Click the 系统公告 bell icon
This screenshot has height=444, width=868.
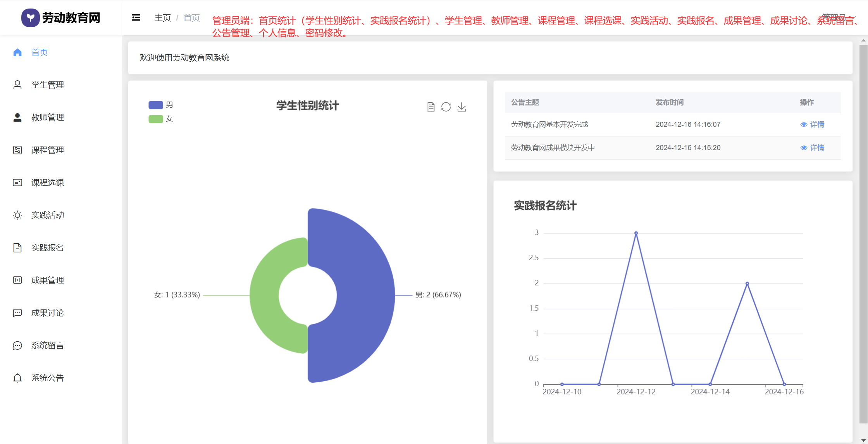click(17, 378)
